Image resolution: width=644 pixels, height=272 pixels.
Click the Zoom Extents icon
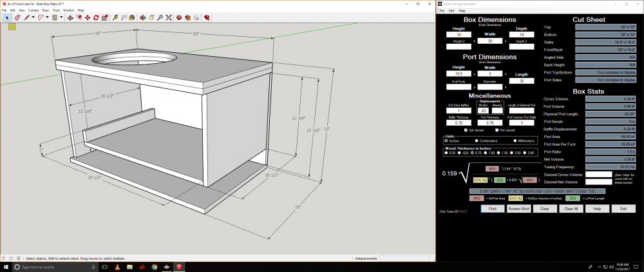tap(169, 17)
